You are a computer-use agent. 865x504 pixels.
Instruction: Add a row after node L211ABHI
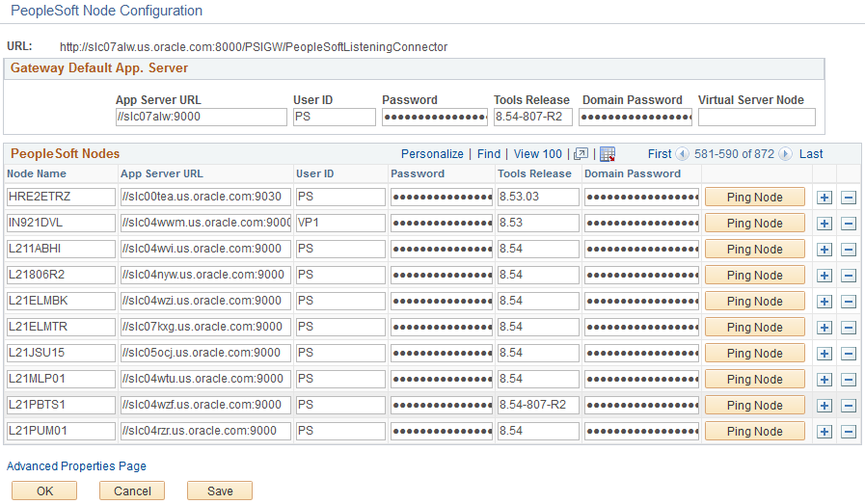point(824,250)
